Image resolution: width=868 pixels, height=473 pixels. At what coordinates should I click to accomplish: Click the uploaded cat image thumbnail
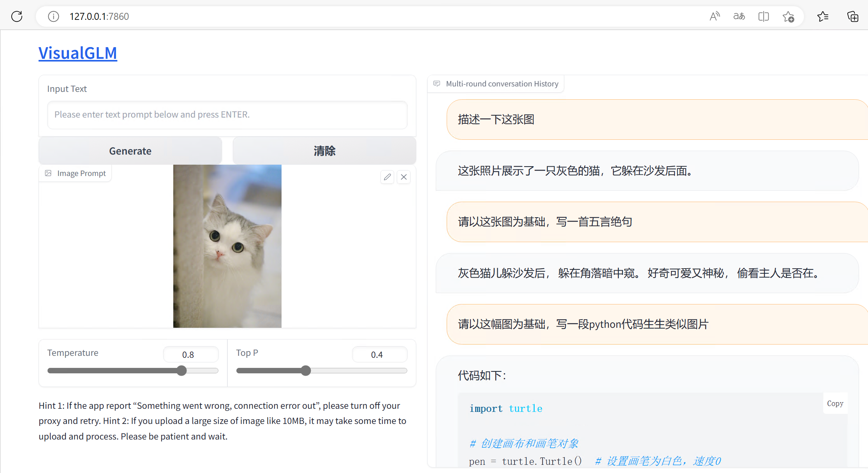227,246
